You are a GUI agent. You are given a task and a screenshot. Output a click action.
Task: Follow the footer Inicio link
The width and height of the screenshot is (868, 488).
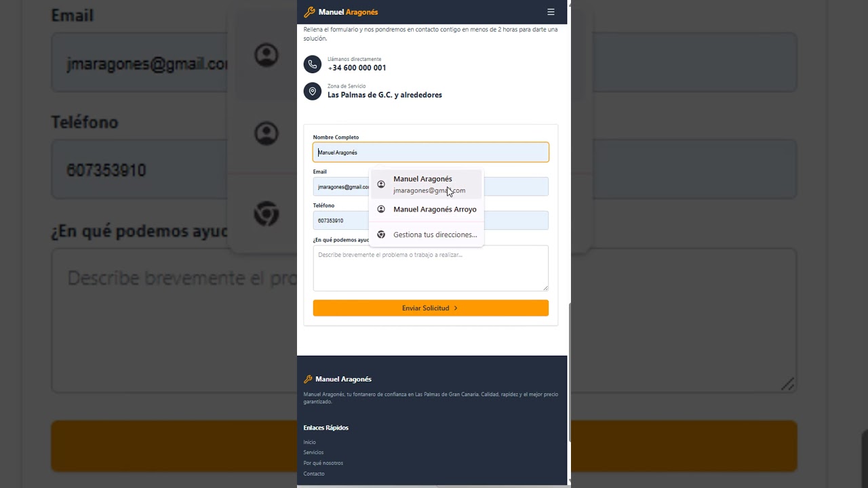tap(310, 442)
